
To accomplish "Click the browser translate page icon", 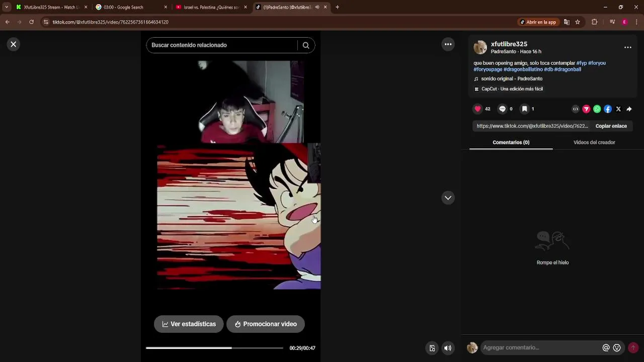I will 567,22.
